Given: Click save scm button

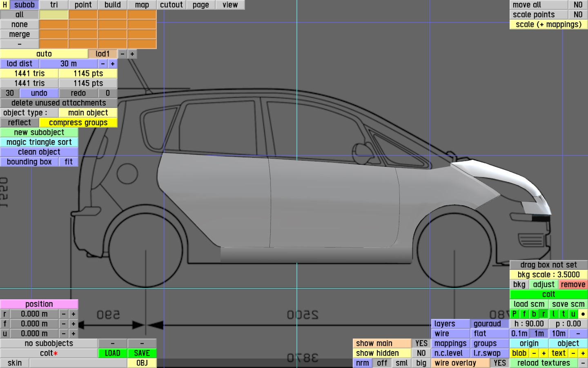Looking at the screenshot, I should point(568,304).
